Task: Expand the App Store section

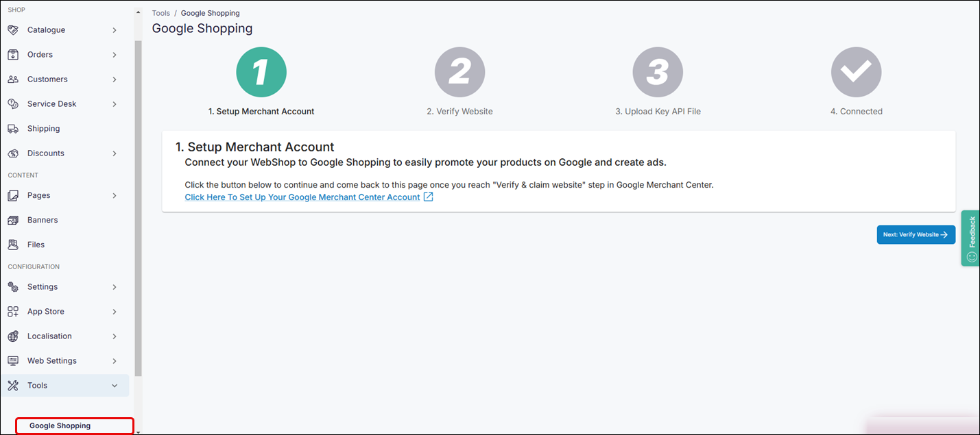Action: (x=115, y=311)
